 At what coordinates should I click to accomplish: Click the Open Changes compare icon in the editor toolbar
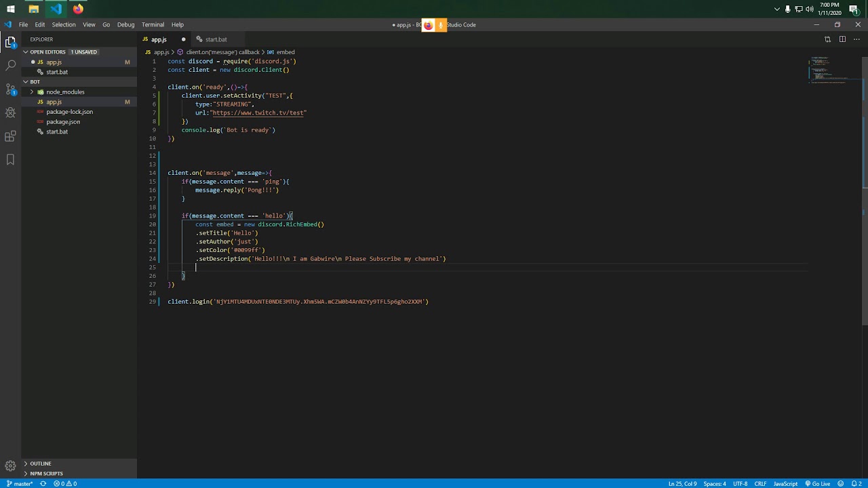(827, 39)
